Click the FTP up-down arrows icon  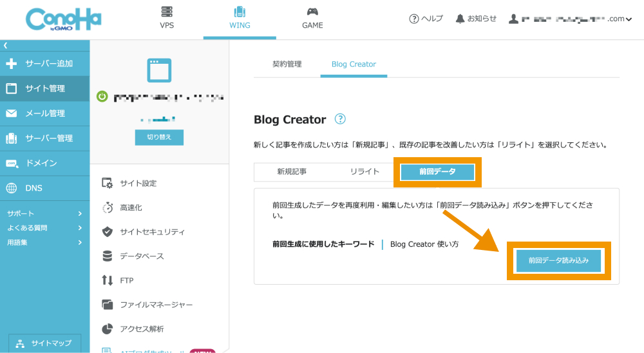pos(107,280)
